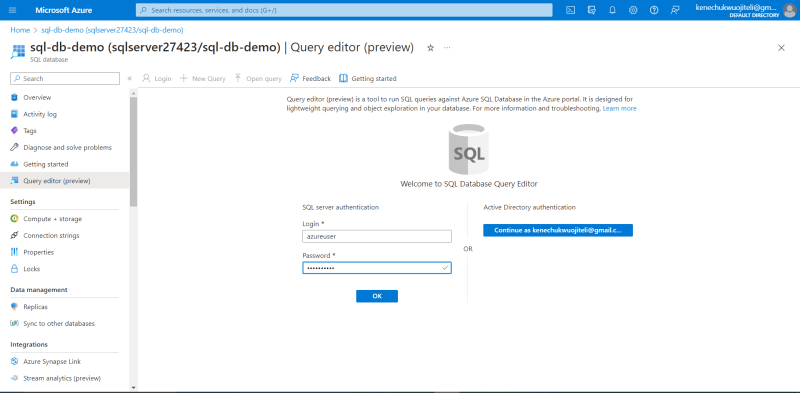This screenshot has height=393, width=800.
Task: Click the sidebar Search box
Action: click(65, 79)
